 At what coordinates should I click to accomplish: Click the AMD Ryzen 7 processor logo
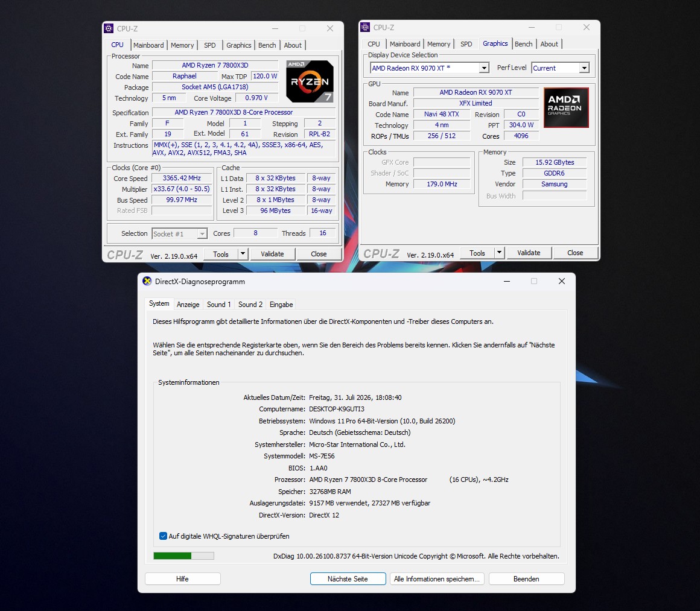coord(310,81)
